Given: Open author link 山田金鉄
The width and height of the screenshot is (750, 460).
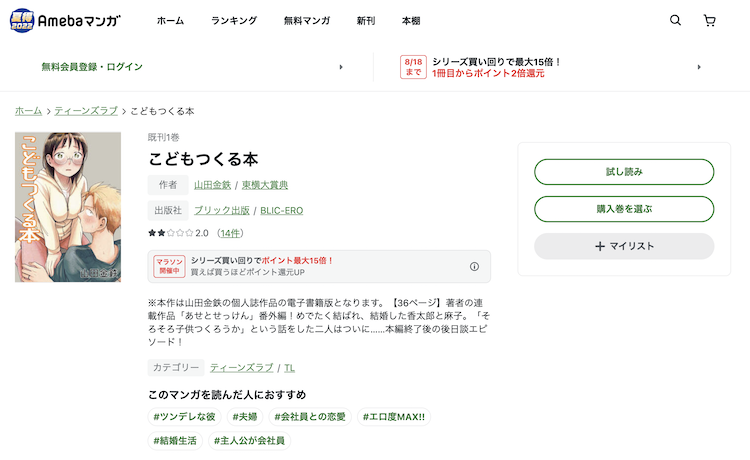Looking at the screenshot, I should [212, 185].
